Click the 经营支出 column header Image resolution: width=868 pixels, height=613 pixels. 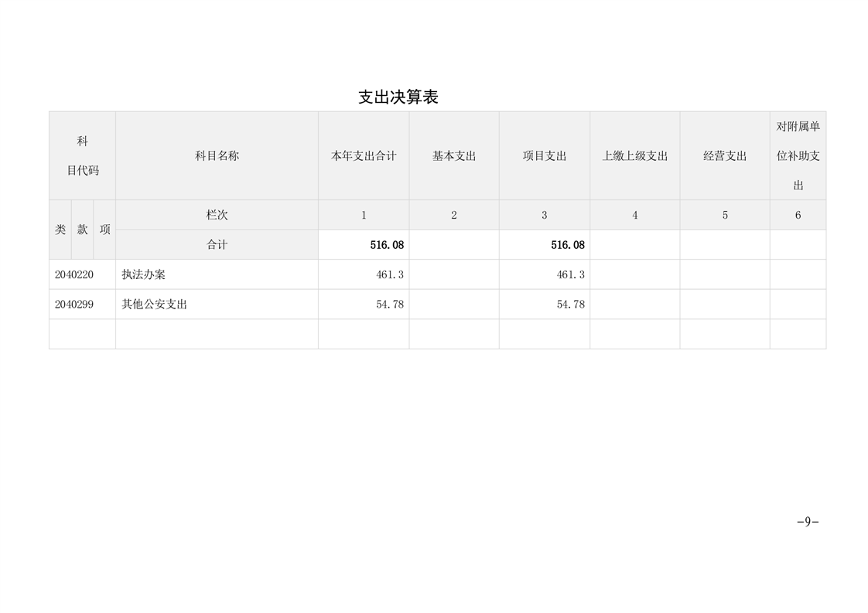(x=725, y=156)
